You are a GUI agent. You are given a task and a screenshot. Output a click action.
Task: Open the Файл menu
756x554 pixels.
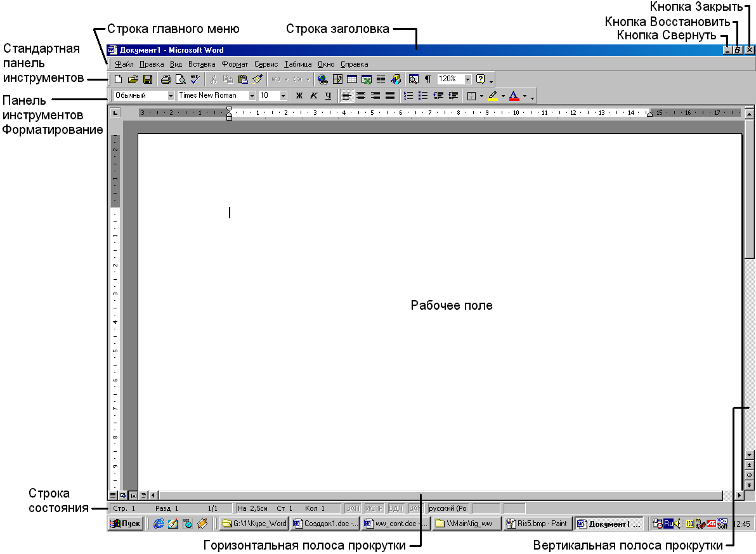click(x=124, y=63)
